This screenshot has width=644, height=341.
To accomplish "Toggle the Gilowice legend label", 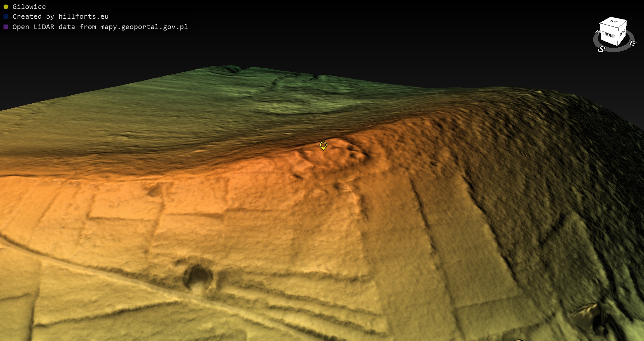I will 29,7.
